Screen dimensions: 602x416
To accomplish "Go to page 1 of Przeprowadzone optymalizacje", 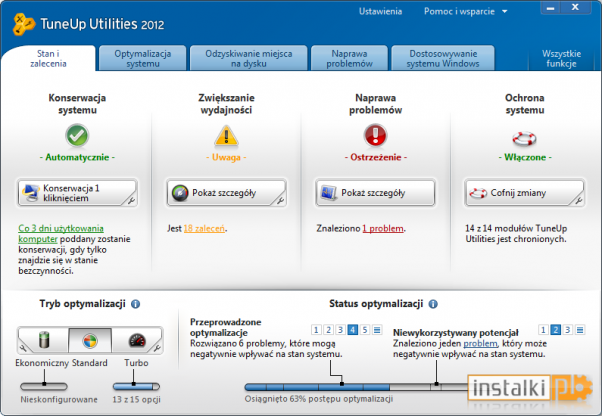I will (x=316, y=330).
